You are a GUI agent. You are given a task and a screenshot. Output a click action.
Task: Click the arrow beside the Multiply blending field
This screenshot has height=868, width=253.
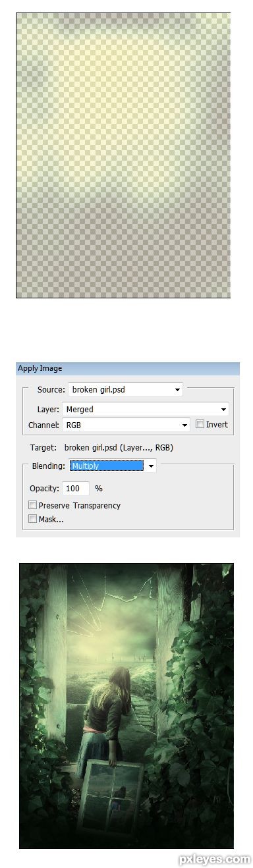point(151,466)
